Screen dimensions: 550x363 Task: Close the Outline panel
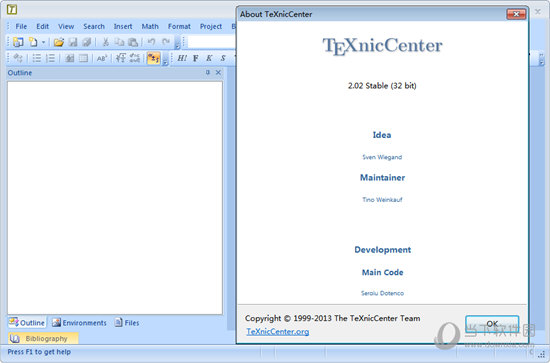tap(218, 72)
